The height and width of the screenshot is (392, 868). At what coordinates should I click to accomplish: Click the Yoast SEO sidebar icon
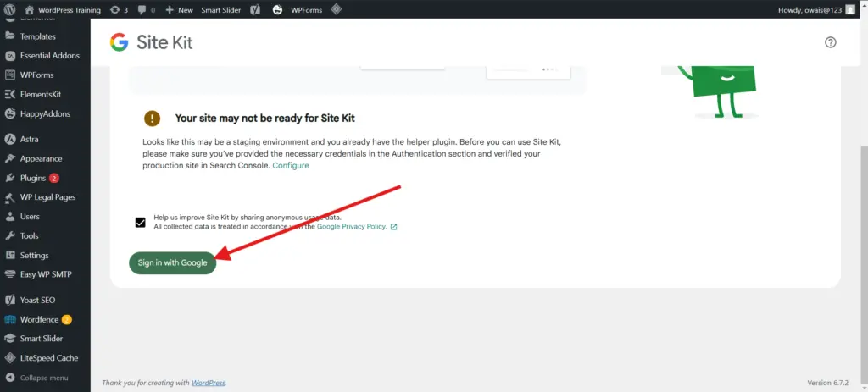pos(9,301)
